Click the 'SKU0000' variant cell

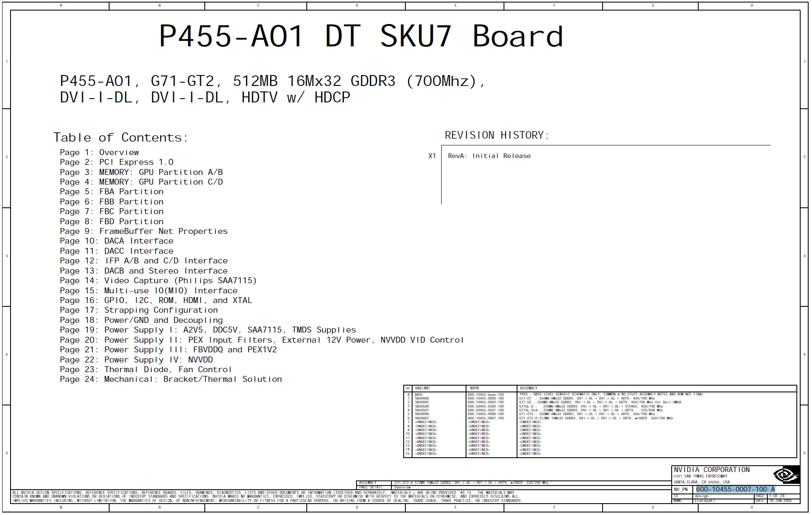422,399
